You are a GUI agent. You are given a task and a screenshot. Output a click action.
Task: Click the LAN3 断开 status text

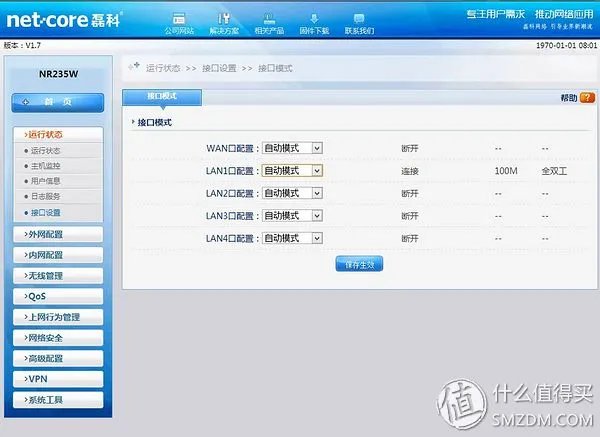click(409, 216)
